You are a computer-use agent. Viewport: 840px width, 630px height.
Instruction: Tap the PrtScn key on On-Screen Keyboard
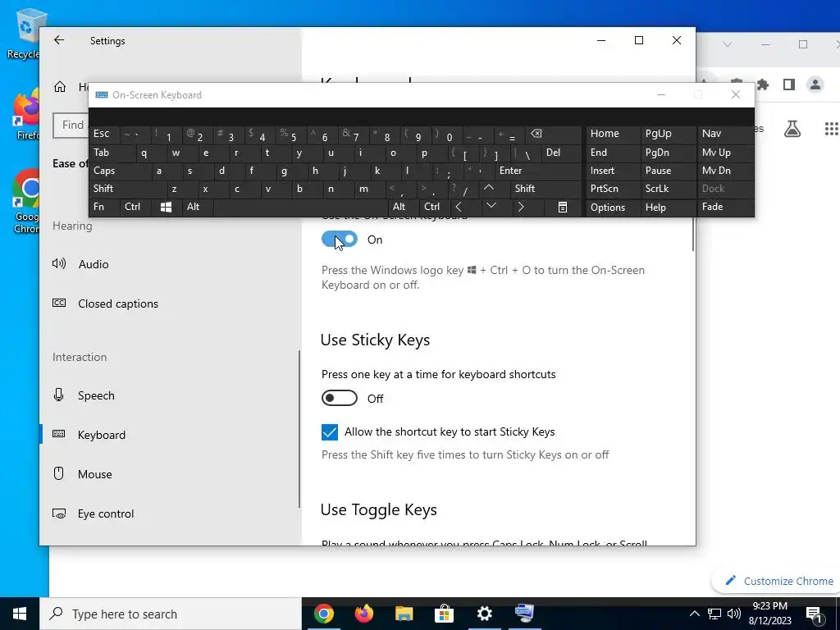point(612,189)
